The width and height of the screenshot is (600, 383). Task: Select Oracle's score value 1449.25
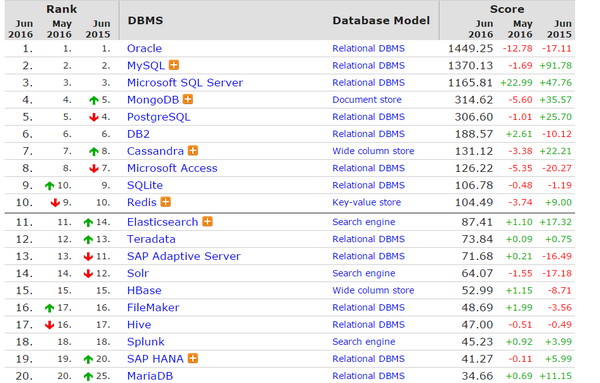coord(470,49)
